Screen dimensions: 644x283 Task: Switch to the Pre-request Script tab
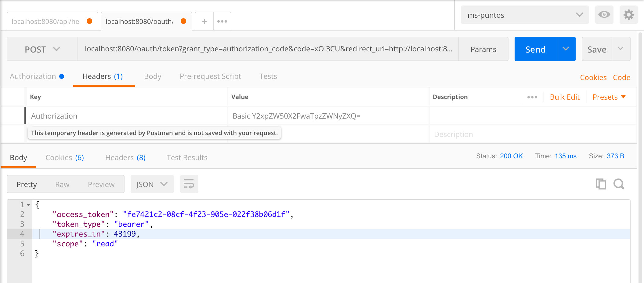coord(210,76)
